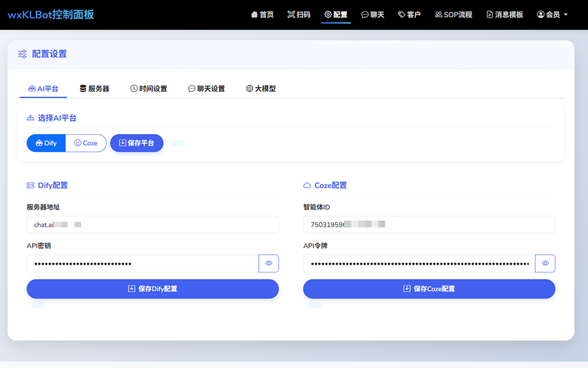Click the 保存平台 button

click(x=137, y=143)
